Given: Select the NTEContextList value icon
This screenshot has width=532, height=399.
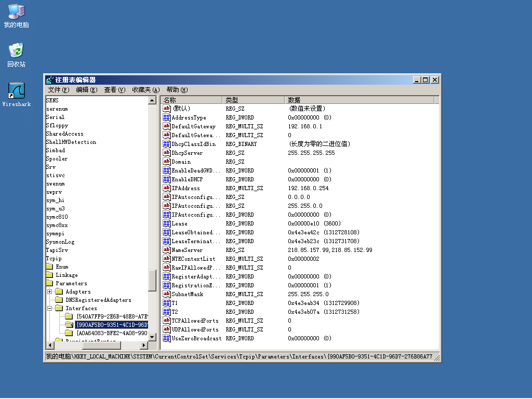Looking at the screenshot, I should 167,259.
